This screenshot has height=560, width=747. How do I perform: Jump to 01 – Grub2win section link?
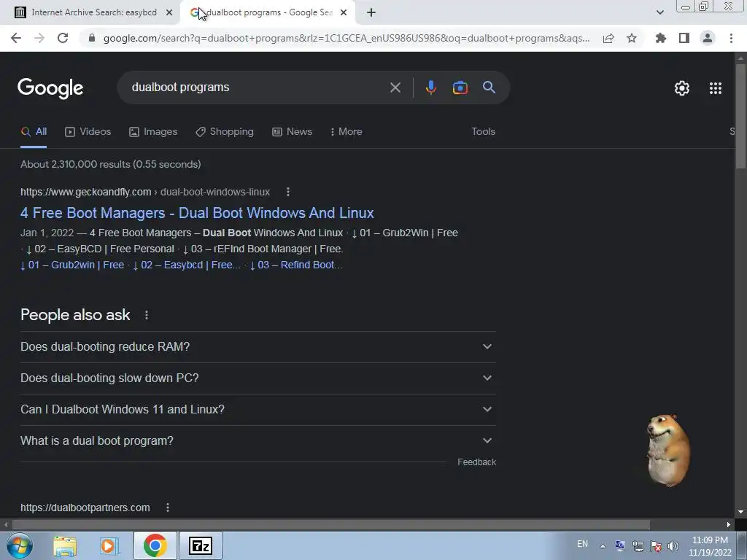click(72, 265)
